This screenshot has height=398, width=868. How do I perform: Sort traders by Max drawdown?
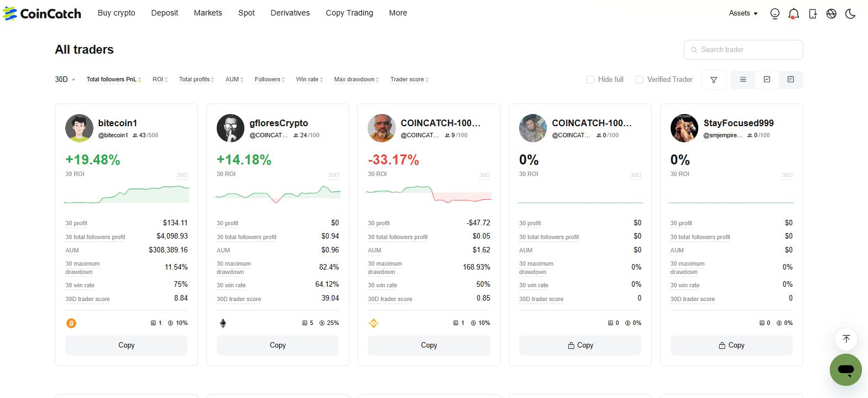(357, 80)
